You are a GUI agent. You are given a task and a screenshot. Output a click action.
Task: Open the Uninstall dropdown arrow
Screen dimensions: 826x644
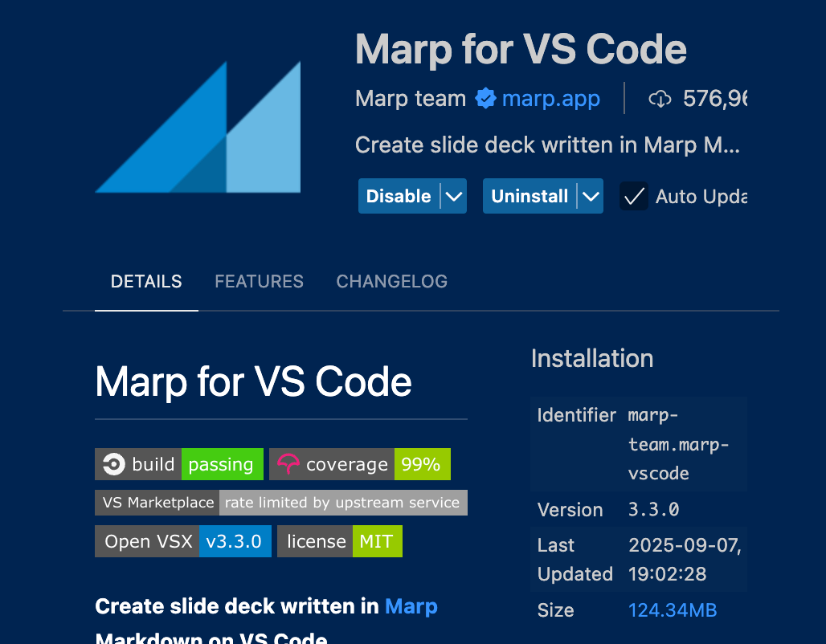(x=591, y=196)
